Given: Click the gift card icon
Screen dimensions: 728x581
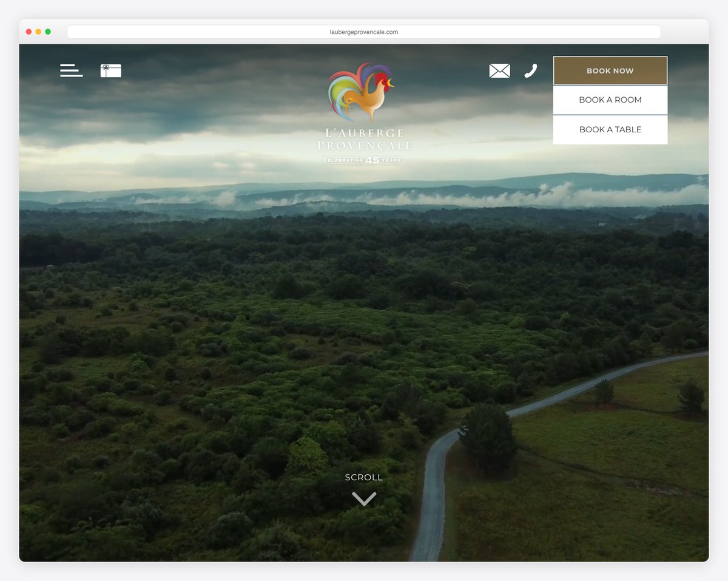Looking at the screenshot, I should [110, 70].
